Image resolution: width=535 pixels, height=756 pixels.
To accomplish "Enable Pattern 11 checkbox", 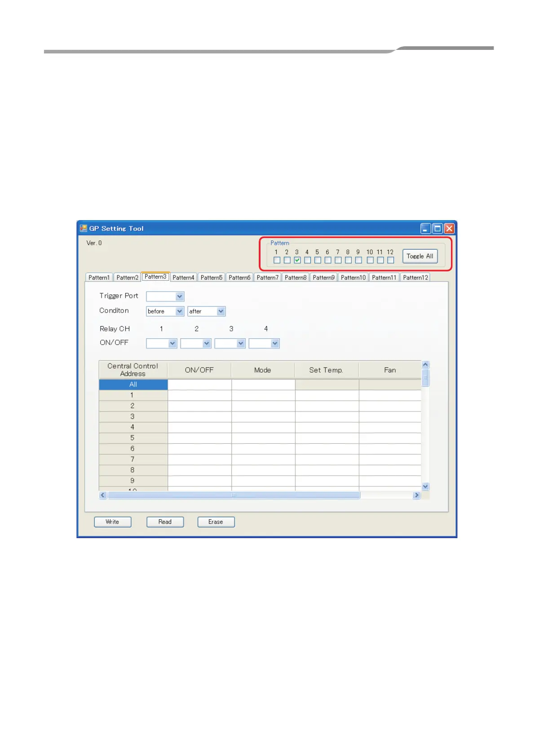I will 380,260.
